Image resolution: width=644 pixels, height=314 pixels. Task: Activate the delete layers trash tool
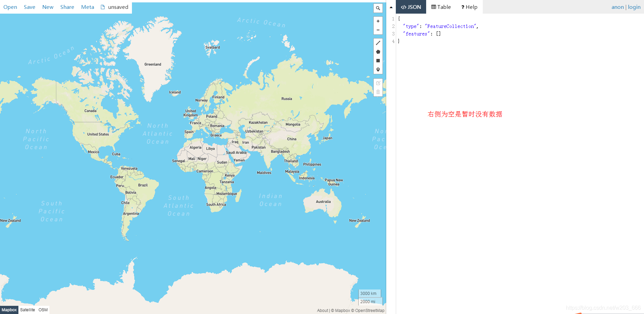click(x=378, y=92)
